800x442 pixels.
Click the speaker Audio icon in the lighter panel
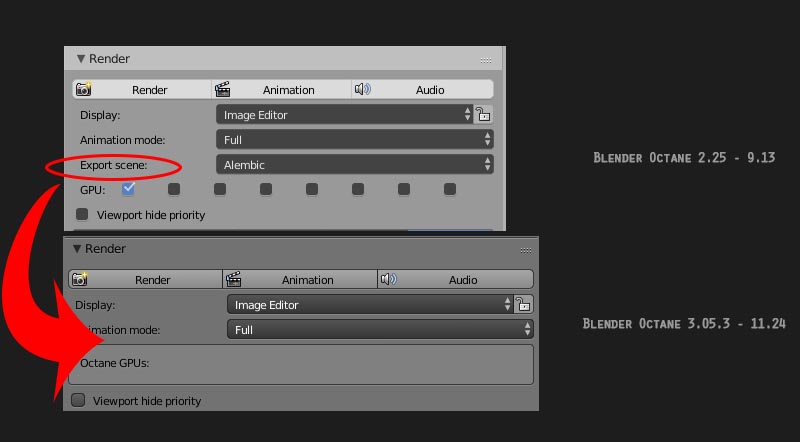click(x=362, y=89)
